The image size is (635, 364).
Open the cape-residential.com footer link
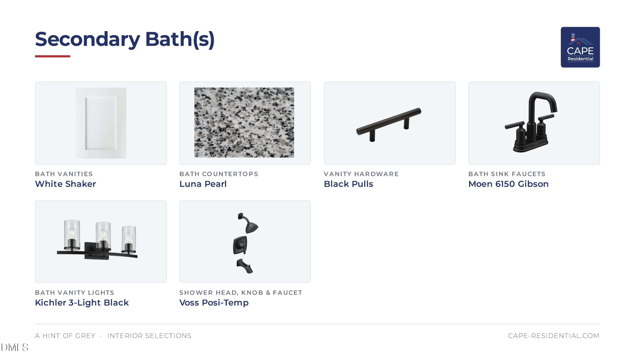coord(554,336)
